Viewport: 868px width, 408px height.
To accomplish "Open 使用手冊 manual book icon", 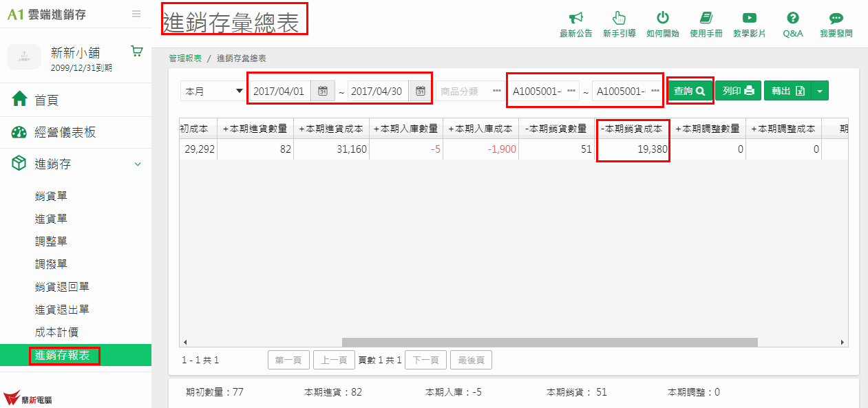I will 706,18.
